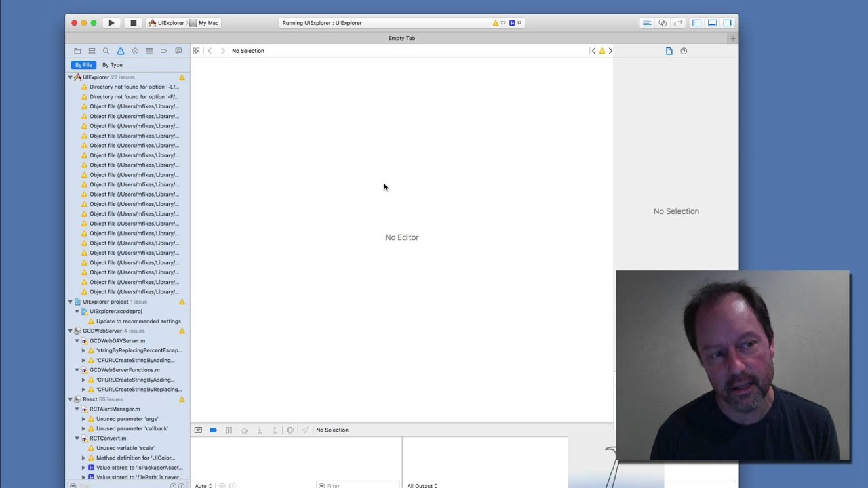This screenshot has width=868, height=488.
Task: Select the By Type filter
Action: [113, 65]
